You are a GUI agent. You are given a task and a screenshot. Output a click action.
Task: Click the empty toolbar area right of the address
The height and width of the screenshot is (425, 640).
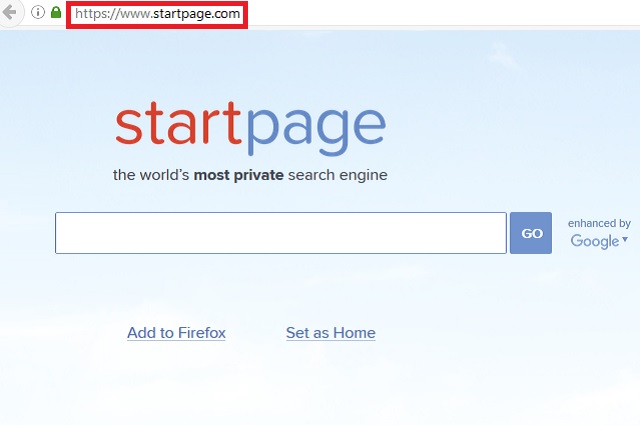pyautogui.click(x=443, y=13)
